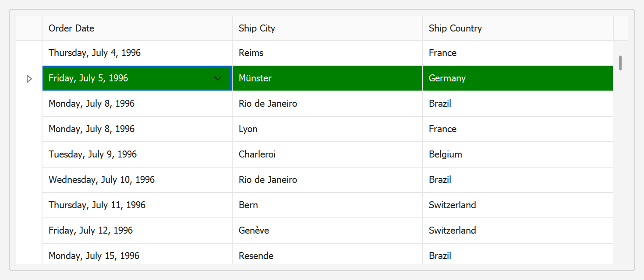Click the Ship Country column header
Image resolution: width=644 pixels, height=280 pixels.
click(x=517, y=28)
